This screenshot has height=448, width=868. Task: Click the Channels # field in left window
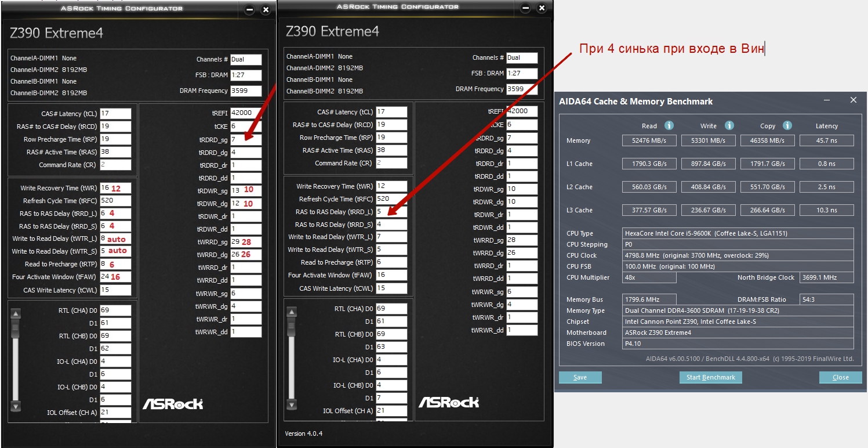[x=246, y=59]
